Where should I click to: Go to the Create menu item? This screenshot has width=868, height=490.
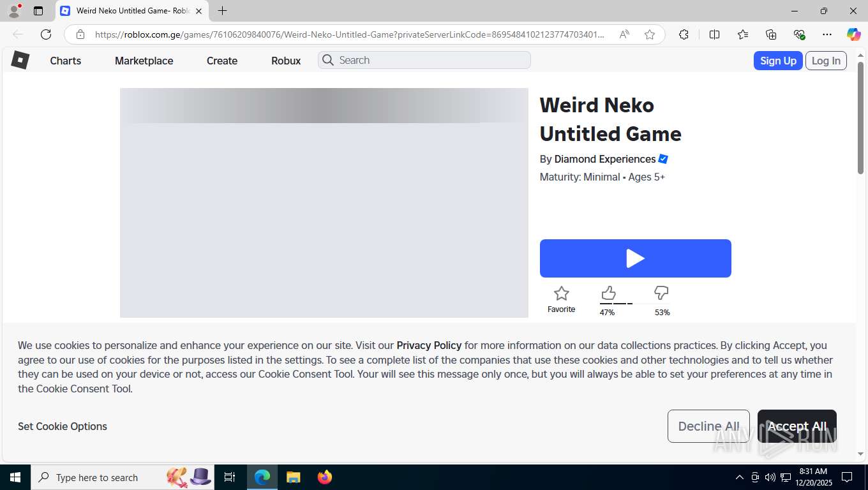tap(222, 61)
